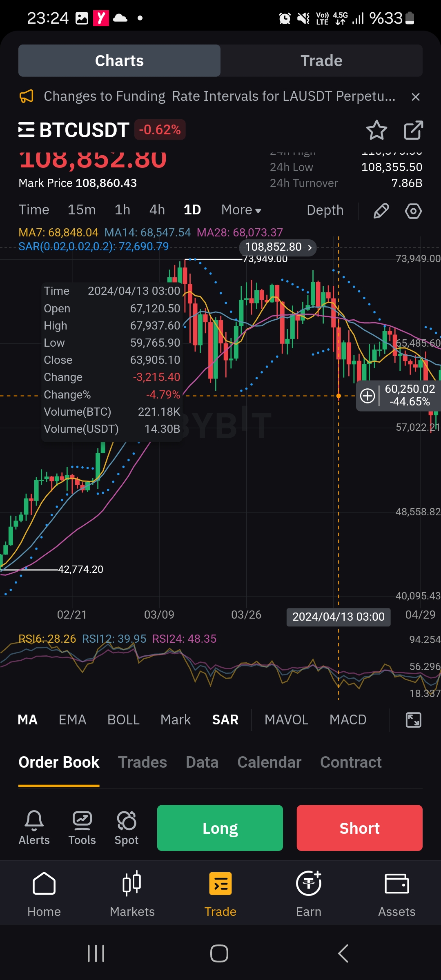The image size is (441, 980).
Task: Add BTCUSDT to favorites with star icon
Action: [x=376, y=130]
